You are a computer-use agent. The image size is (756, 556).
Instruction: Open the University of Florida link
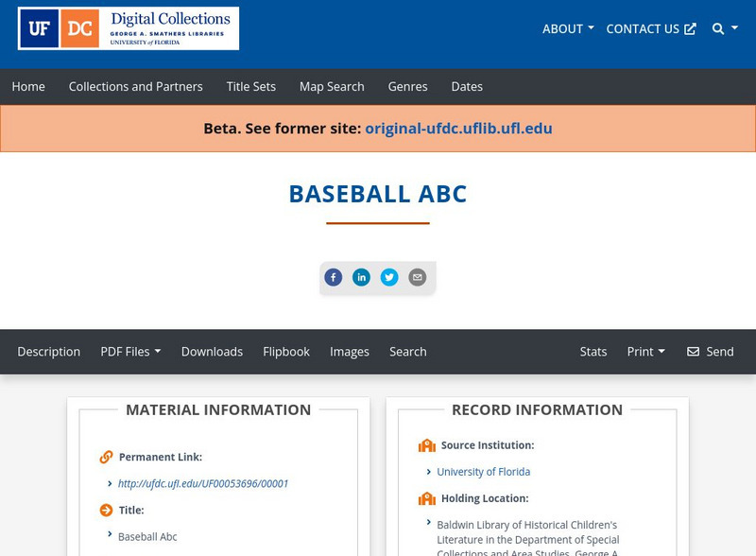(x=483, y=471)
